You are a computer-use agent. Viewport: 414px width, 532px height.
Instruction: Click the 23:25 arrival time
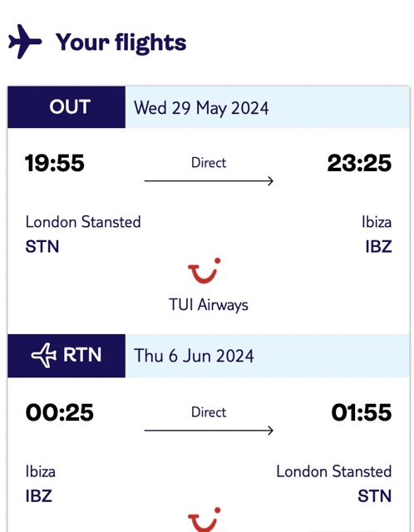359,163
